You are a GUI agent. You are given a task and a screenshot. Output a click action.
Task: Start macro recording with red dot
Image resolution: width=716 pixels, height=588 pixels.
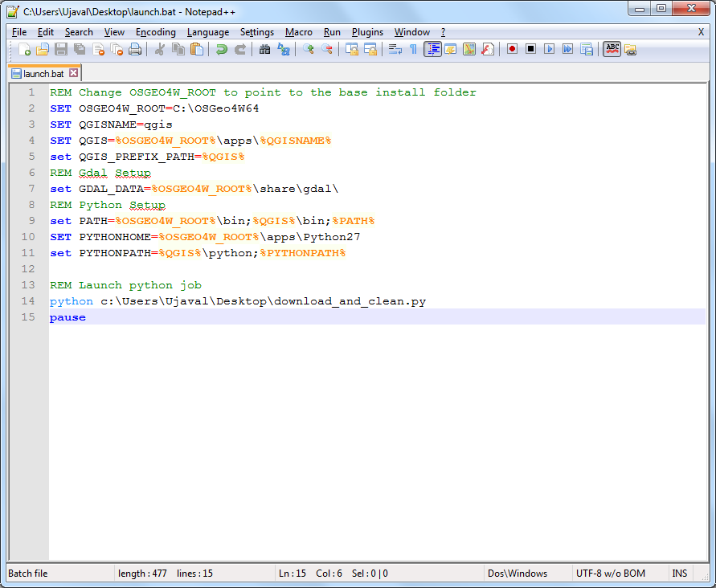pos(512,49)
